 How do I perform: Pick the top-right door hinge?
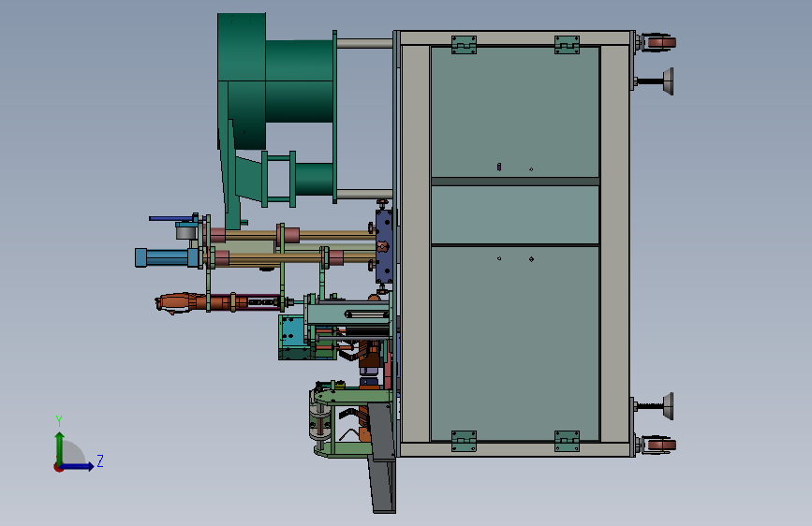tap(567, 45)
